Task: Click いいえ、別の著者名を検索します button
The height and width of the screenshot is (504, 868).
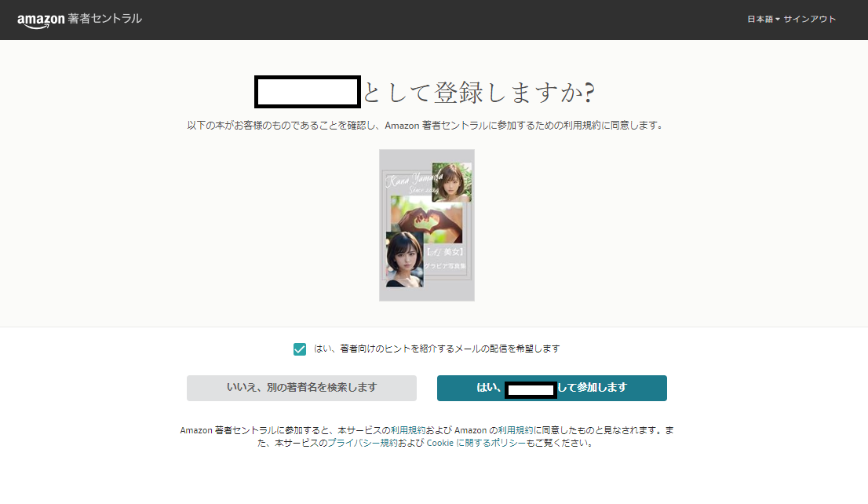Action: tap(301, 388)
